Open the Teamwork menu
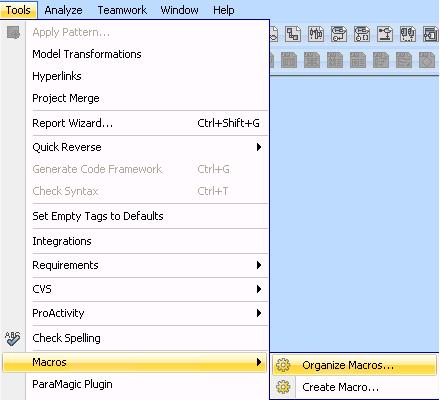Screen dimensions: 440x400 click(x=122, y=10)
